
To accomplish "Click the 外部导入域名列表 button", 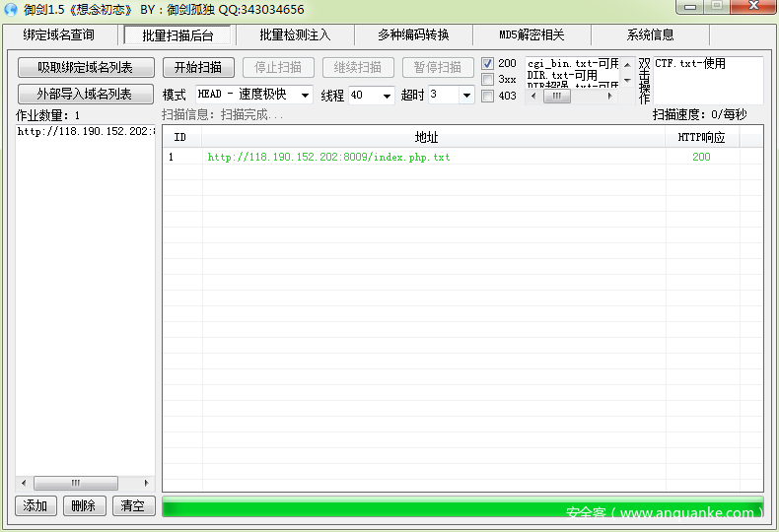I will pos(85,95).
